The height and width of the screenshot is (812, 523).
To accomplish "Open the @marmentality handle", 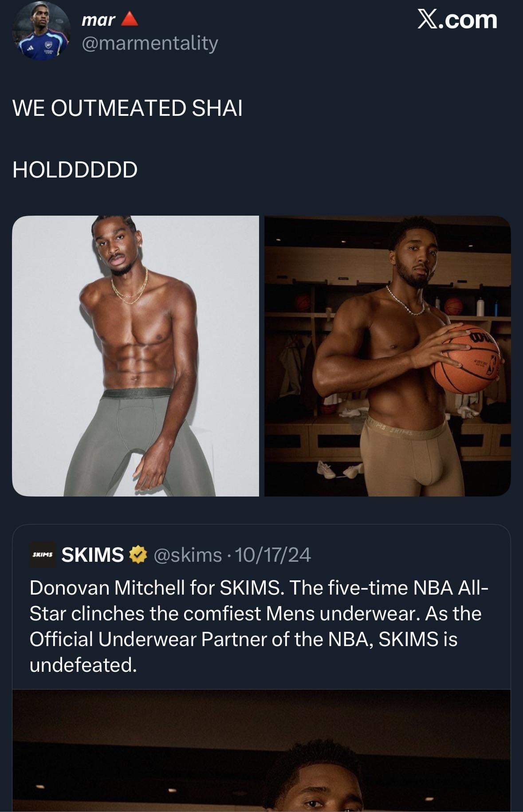I will pyautogui.click(x=150, y=43).
